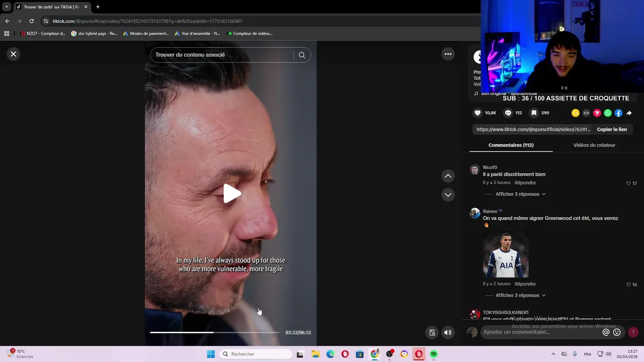
Task: Open the three-dot more options menu
Action: click(x=448, y=54)
